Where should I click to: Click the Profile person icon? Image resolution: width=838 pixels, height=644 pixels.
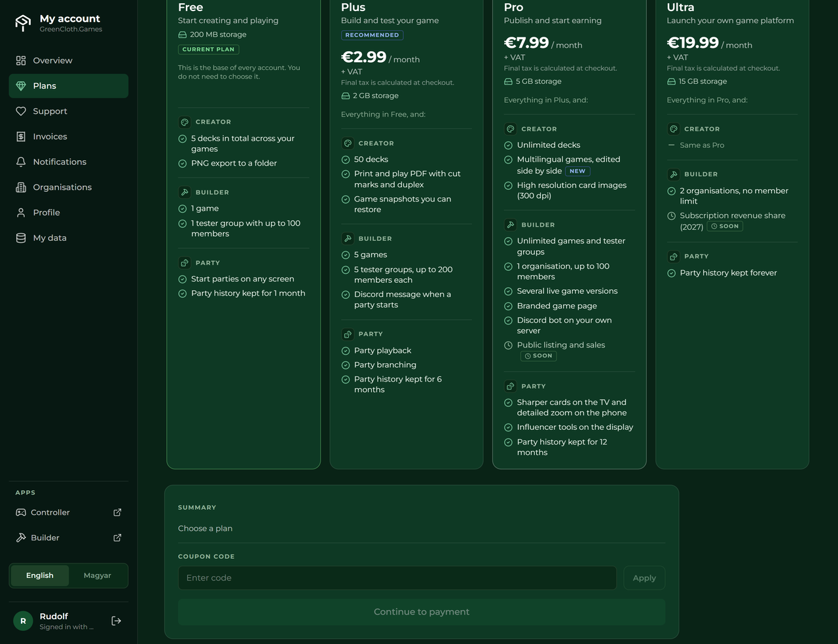(x=21, y=213)
